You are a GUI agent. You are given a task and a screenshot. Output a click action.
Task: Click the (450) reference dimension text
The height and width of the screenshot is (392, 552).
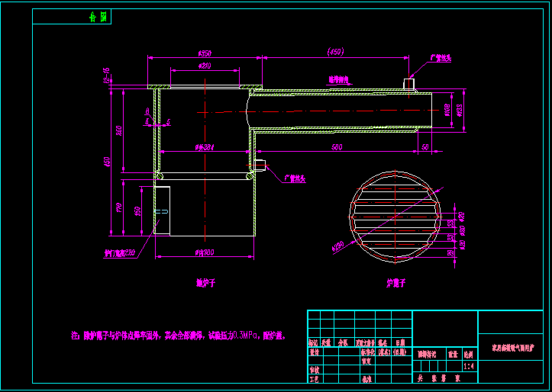(x=334, y=52)
